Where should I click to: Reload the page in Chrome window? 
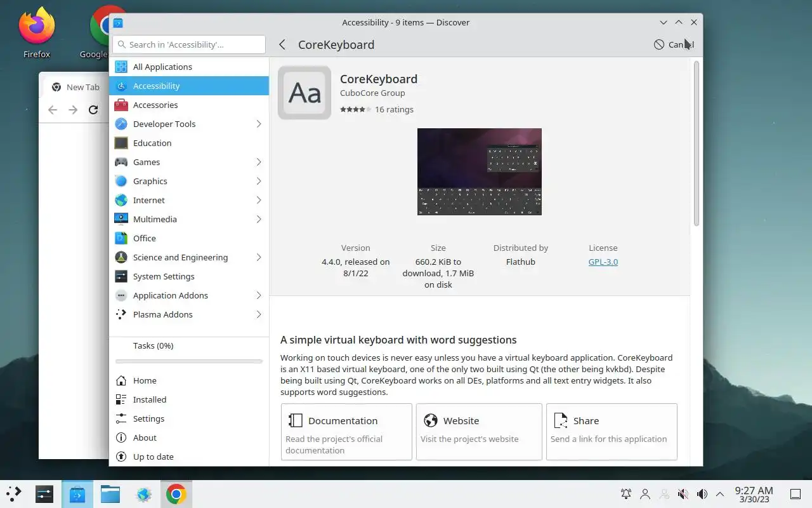point(93,110)
